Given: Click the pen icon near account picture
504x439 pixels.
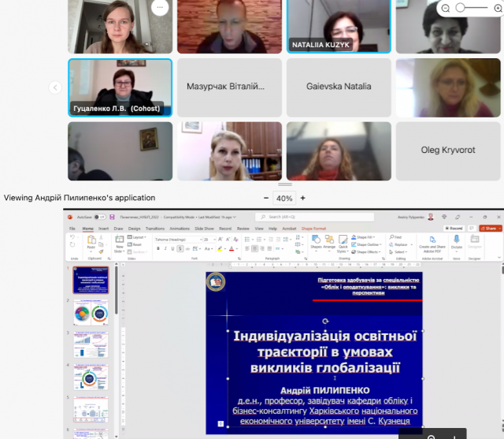Looking at the screenshot, I should [458, 217].
